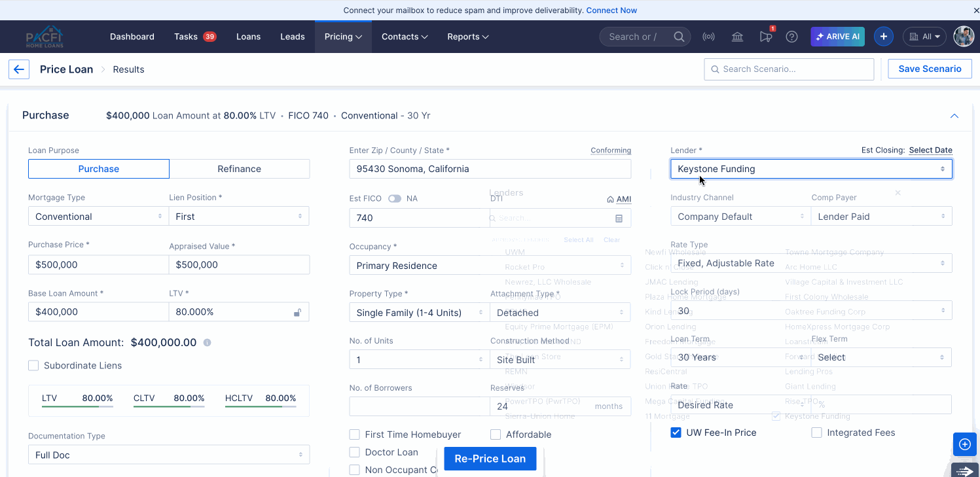980x477 pixels.
Task: Open the Occupancy Primary Residence dropdown
Action: [x=490, y=266]
